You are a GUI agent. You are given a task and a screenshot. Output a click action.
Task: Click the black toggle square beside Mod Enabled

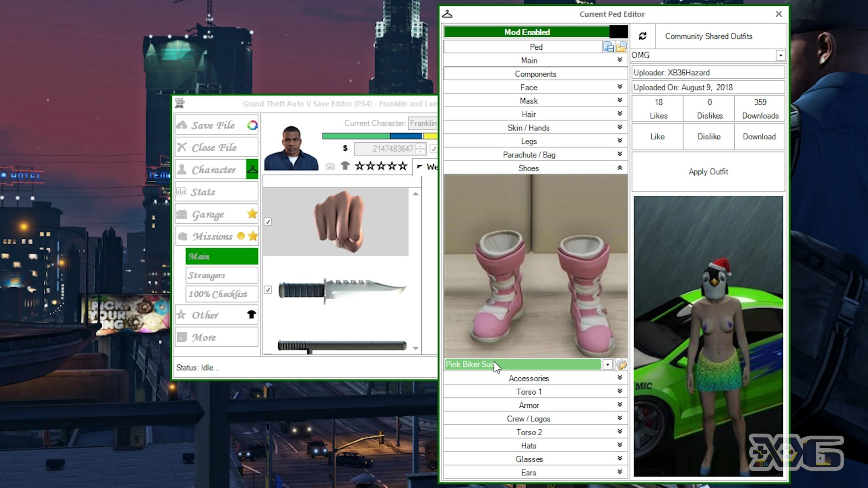[x=619, y=32]
